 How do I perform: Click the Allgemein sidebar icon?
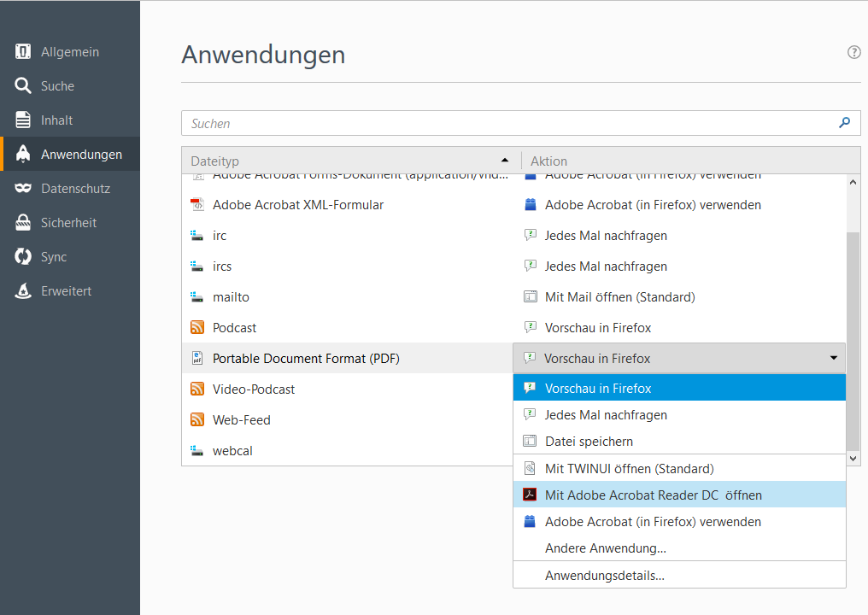point(23,51)
